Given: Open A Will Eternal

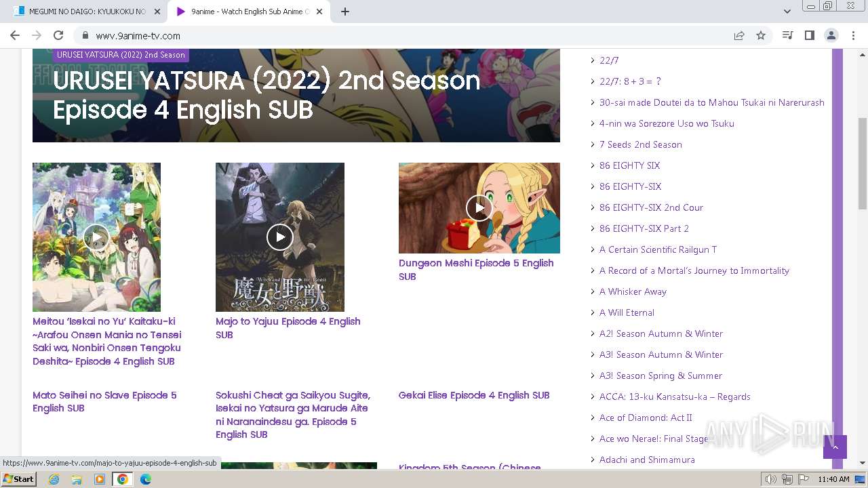Looking at the screenshot, I should 627,312.
